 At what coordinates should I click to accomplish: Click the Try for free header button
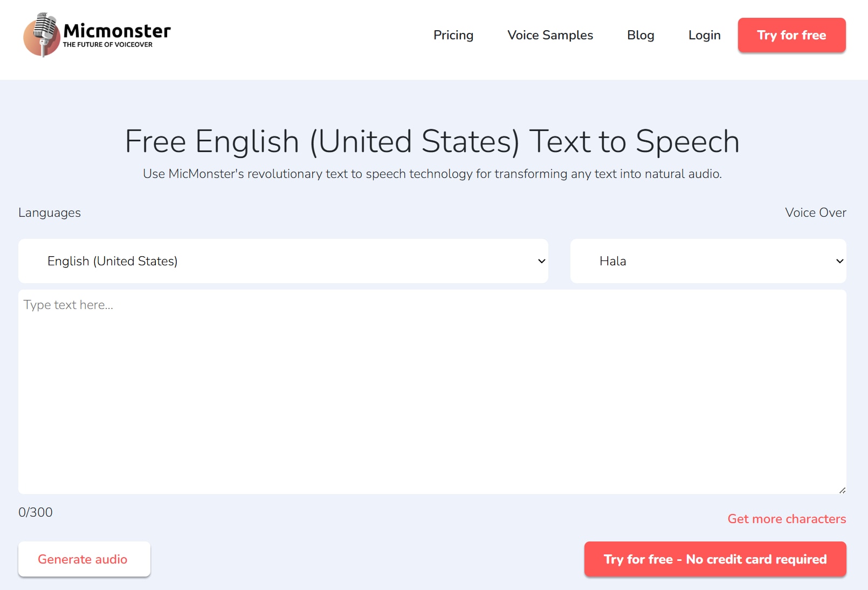click(791, 35)
